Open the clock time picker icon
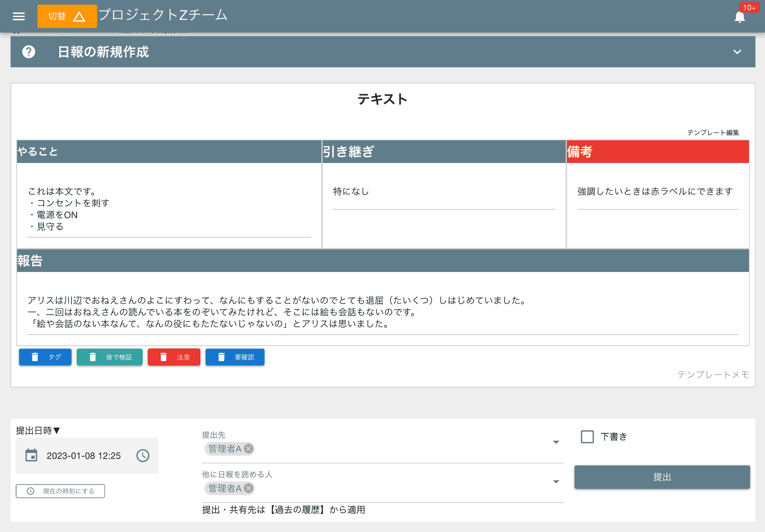The image size is (765, 532). click(142, 456)
